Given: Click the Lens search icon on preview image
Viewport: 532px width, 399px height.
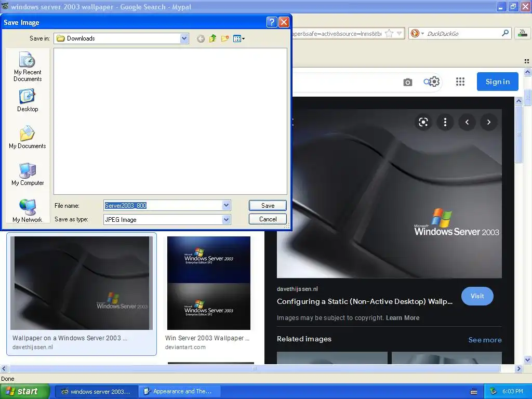Looking at the screenshot, I should [x=423, y=122].
